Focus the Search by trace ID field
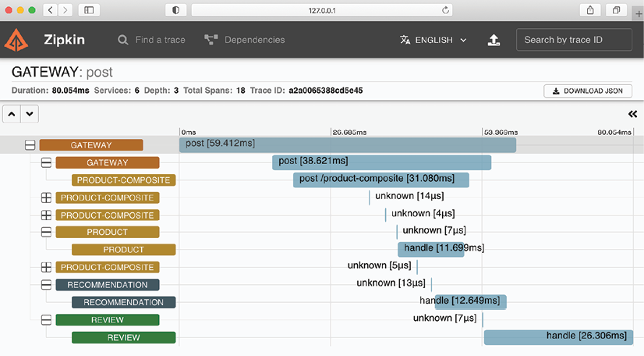 tap(574, 40)
